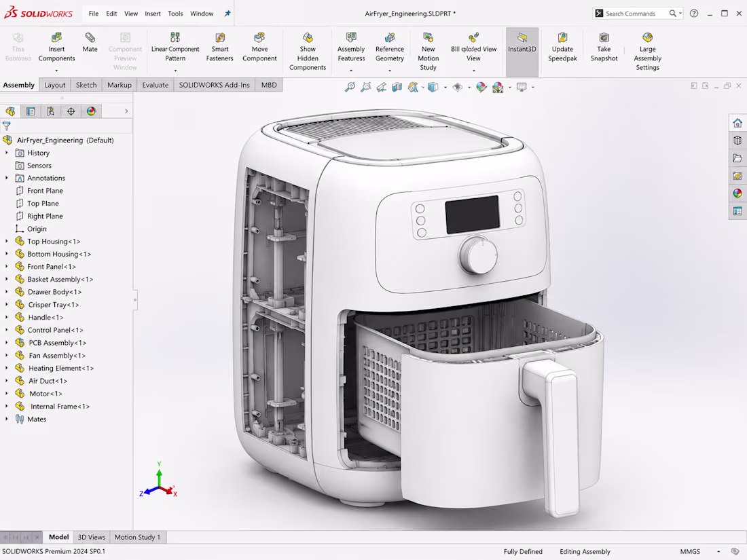Expand Insert Components dropdown arrow
Viewport: 747px width, 560px height.
(x=56, y=71)
